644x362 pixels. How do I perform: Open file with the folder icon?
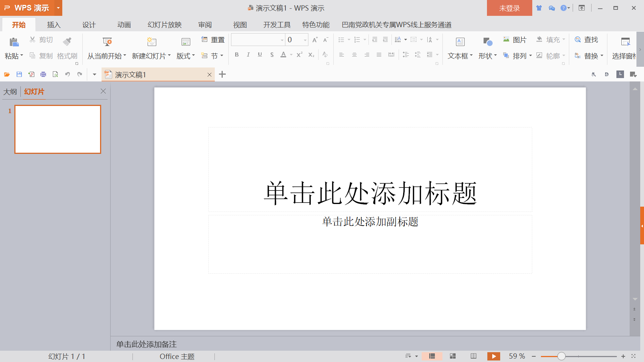tap(7, 75)
